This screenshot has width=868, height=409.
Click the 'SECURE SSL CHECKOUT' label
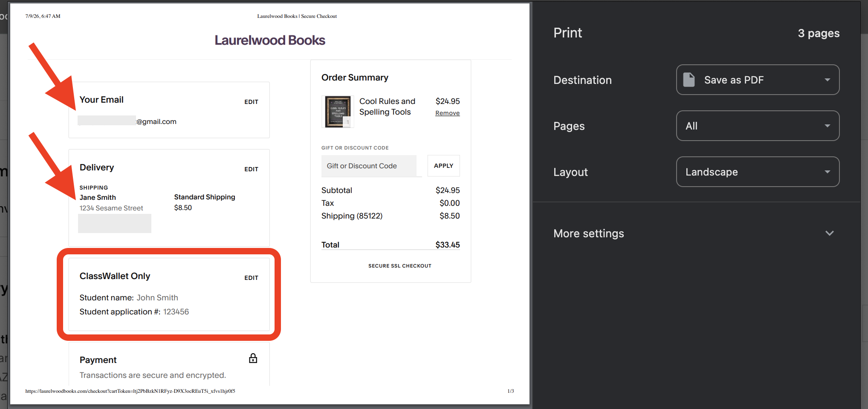(x=400, y=266)
